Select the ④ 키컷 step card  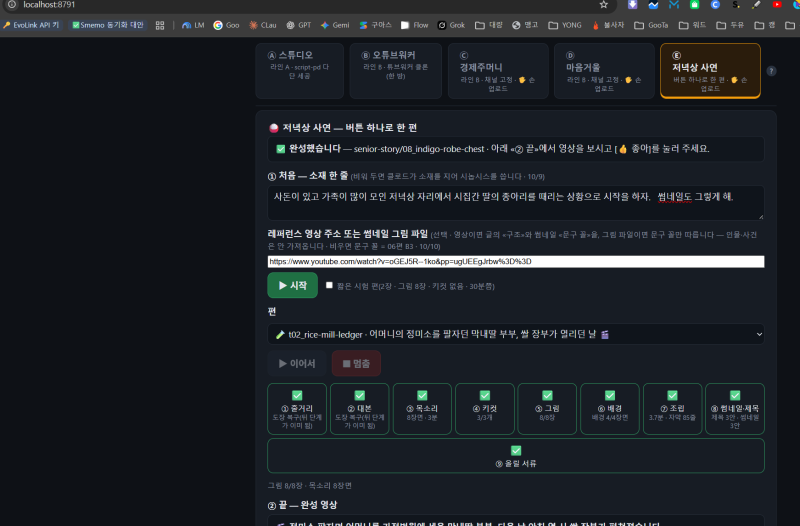(x=485, y=409)
